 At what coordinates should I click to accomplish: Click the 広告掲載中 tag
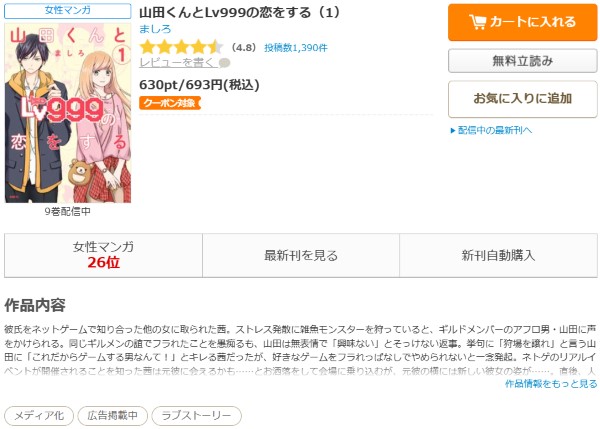pos(112,416)
